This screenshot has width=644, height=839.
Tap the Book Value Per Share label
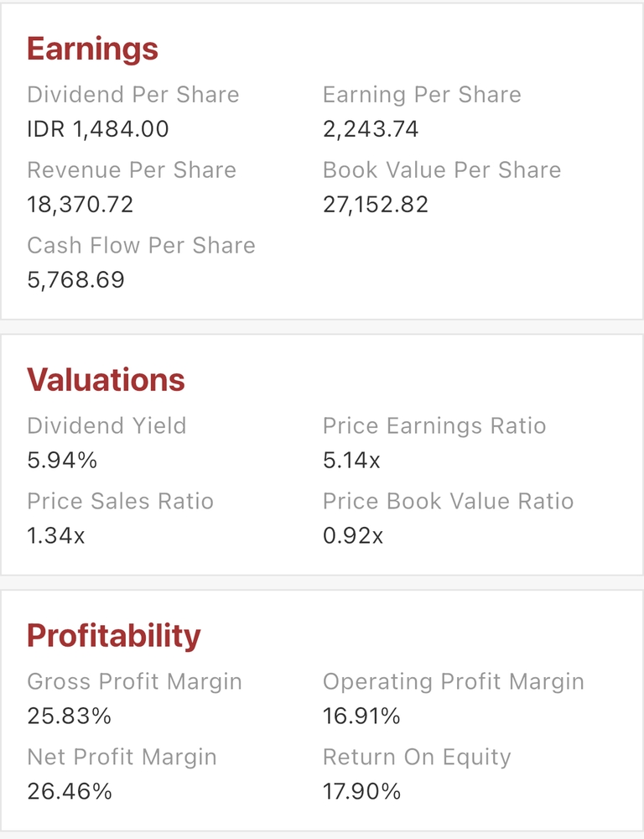[x=442, y=170]
